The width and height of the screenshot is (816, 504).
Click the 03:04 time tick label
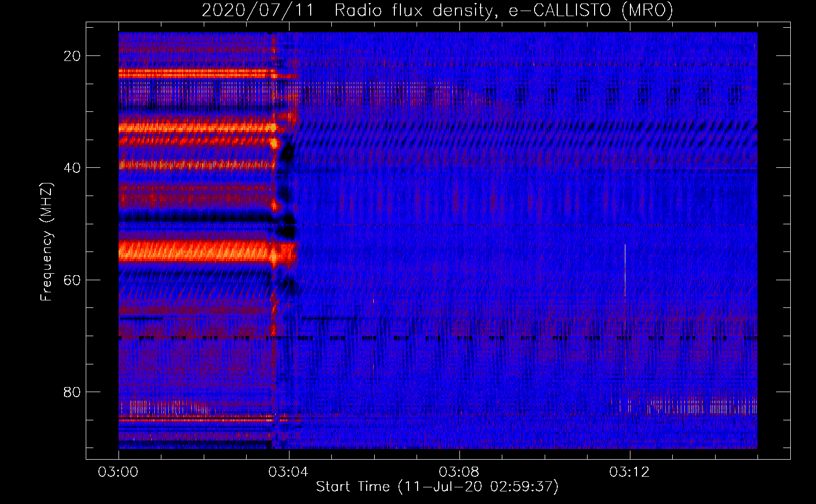point(288,472)
